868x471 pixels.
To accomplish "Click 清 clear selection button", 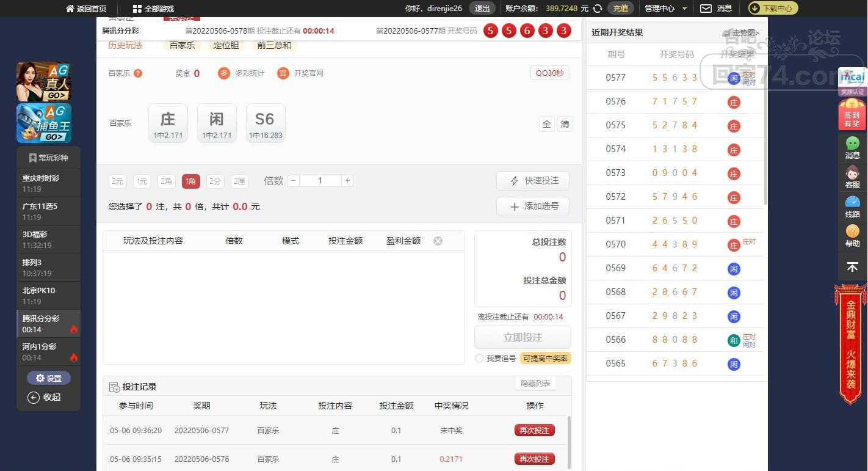I will point(565,124).
